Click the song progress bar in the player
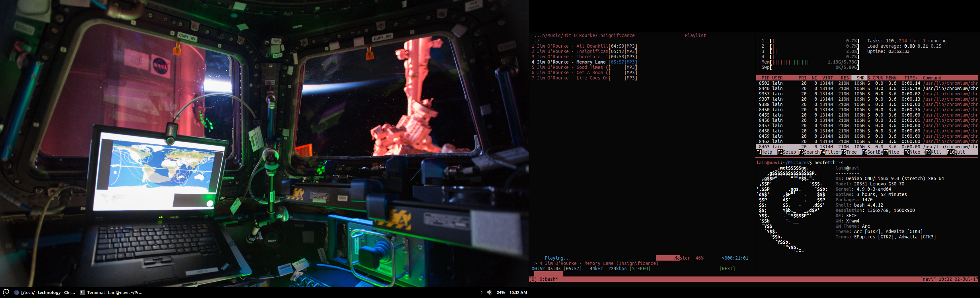Viewport: 980px width, 298px height. coord(548,273)
